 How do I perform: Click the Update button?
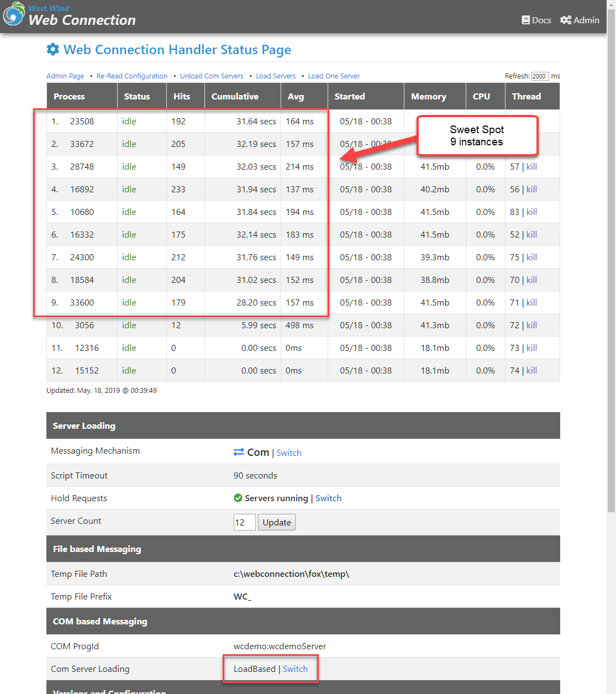[x=277, y=522]
